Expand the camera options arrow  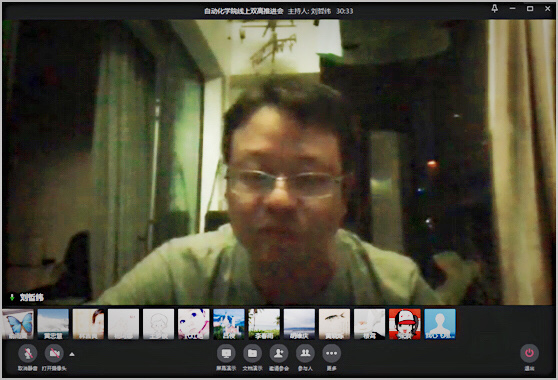tap(72, 354)
